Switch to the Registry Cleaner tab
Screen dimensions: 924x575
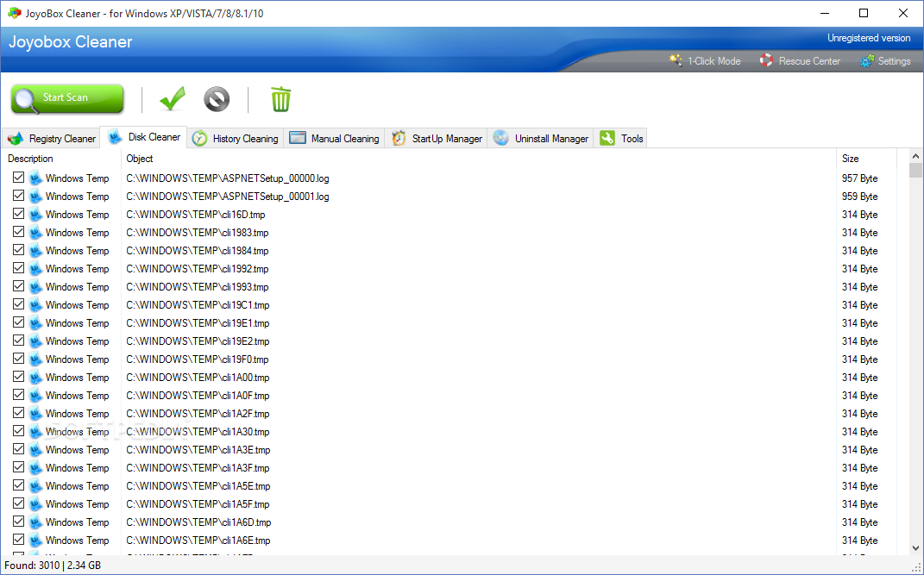(51, 138)
